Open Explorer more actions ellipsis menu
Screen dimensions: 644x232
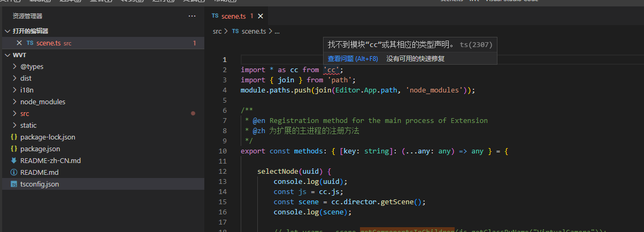192,16
